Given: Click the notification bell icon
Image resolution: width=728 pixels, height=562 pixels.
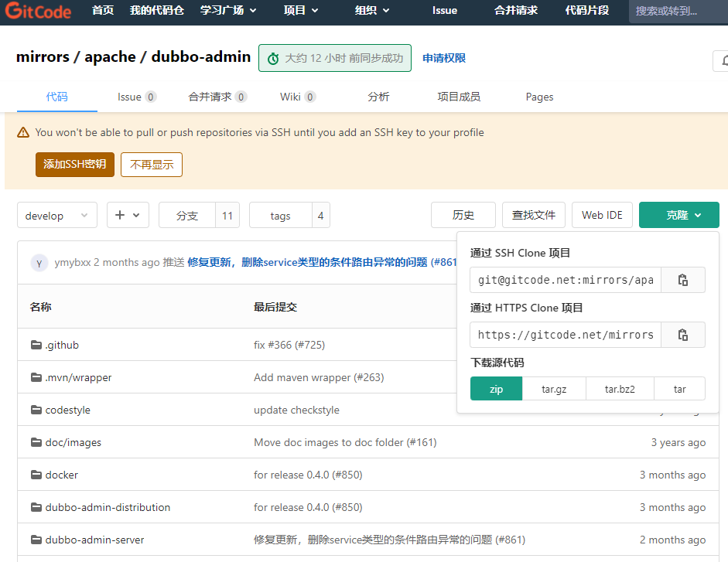Looking at the screenshot, I should (723, 60).
